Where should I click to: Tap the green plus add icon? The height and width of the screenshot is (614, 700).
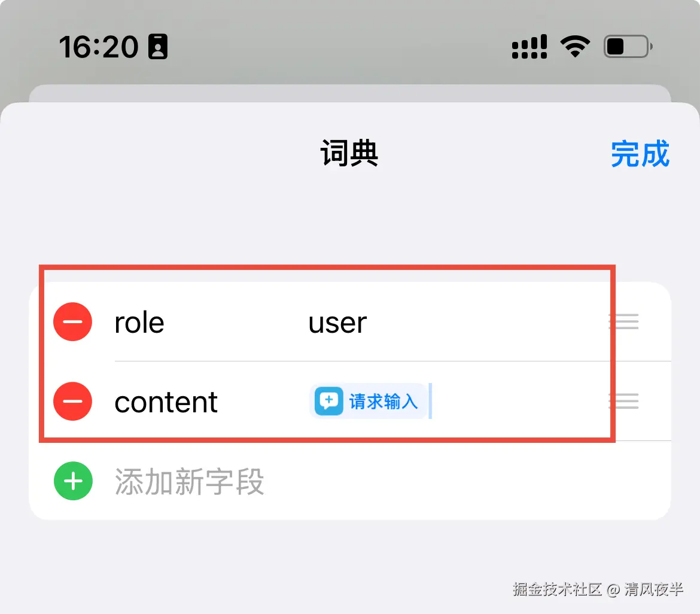click(x=73, y=481)
